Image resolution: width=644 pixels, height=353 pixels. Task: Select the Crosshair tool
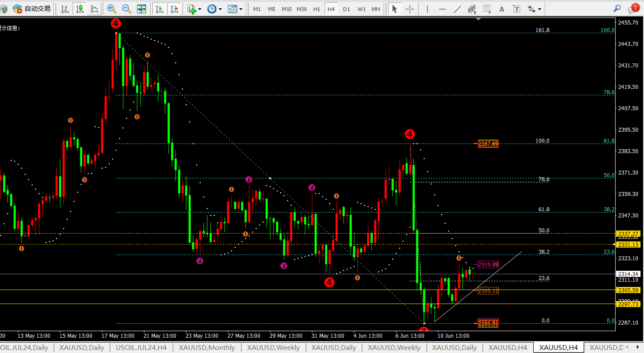coord(410,9)
